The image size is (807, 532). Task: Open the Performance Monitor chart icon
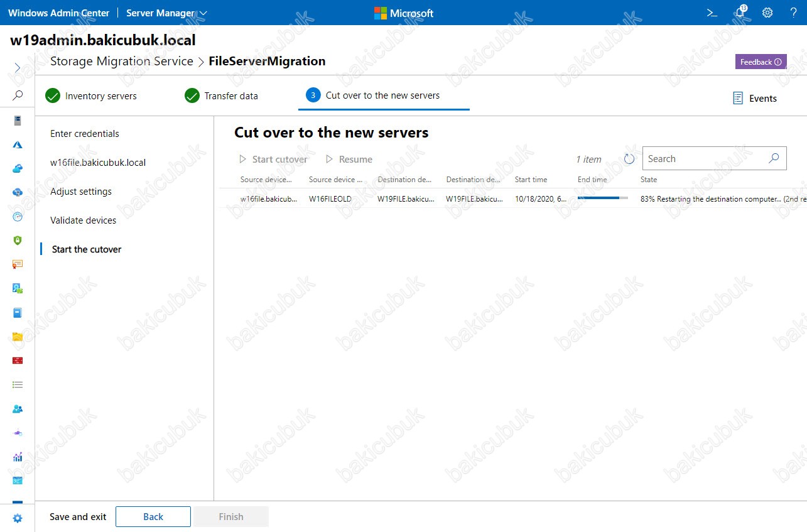pos(18,457)
